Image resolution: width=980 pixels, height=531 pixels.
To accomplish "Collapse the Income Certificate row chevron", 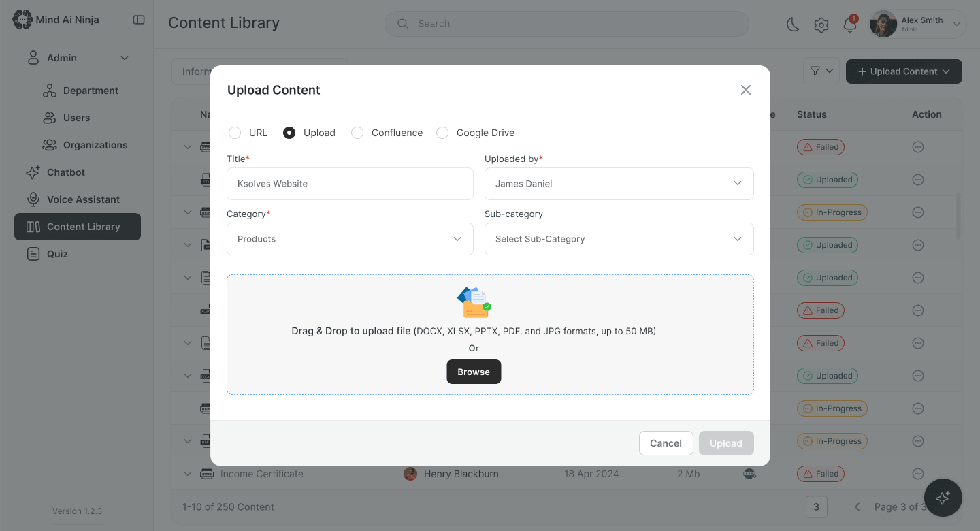I will (188, 474).
